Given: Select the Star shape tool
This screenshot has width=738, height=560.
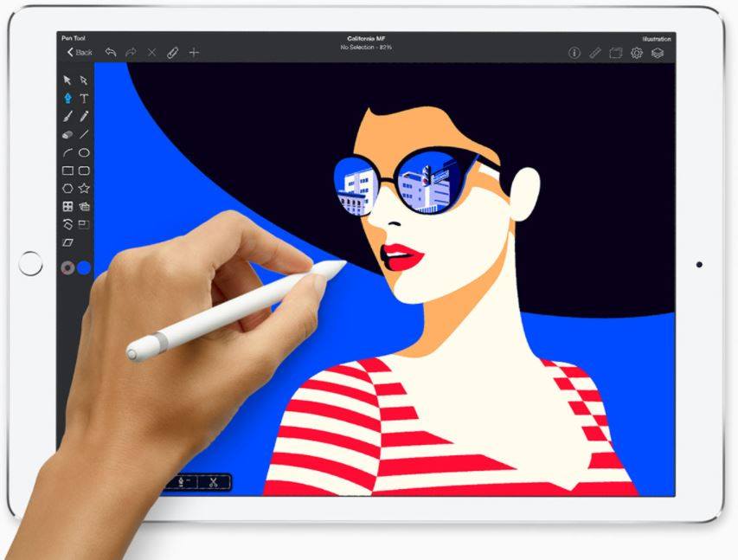Looking at the screenshot, I should 84,188.
